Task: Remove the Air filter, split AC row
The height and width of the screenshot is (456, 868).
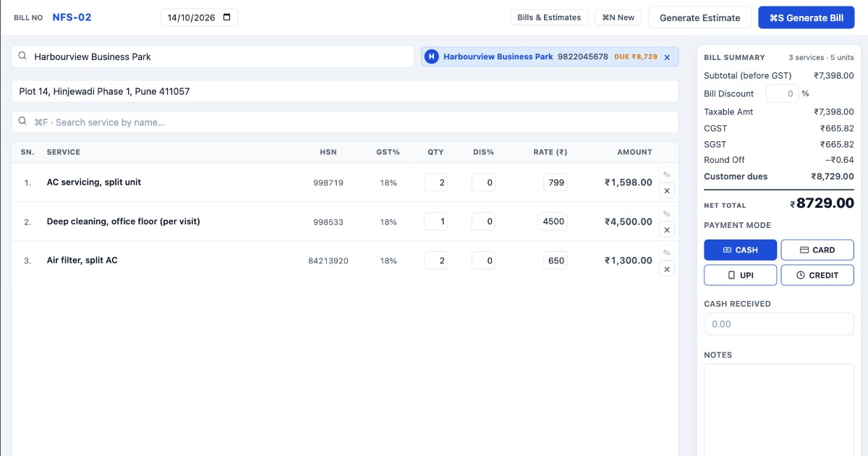Action: (667, 269)
